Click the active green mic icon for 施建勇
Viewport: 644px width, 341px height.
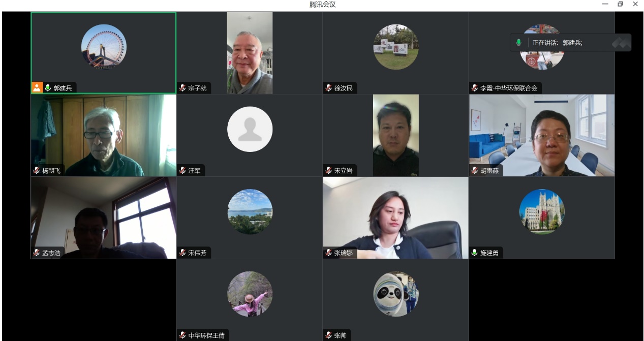pyautogui.click(x=475, y=253)
